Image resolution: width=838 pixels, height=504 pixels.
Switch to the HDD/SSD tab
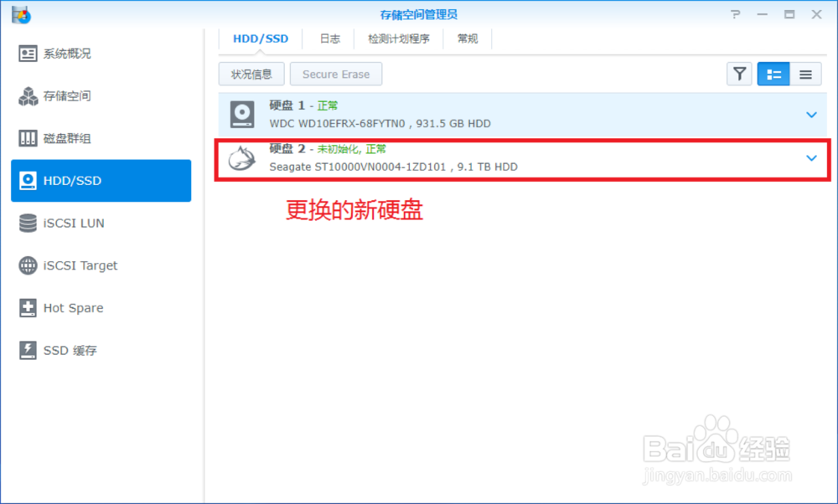point(261,39)
